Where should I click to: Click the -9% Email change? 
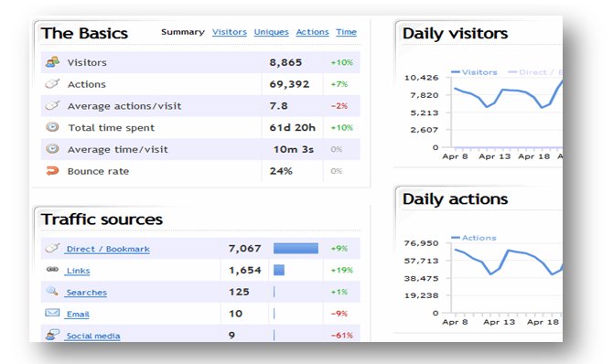(x=339, y=314)
